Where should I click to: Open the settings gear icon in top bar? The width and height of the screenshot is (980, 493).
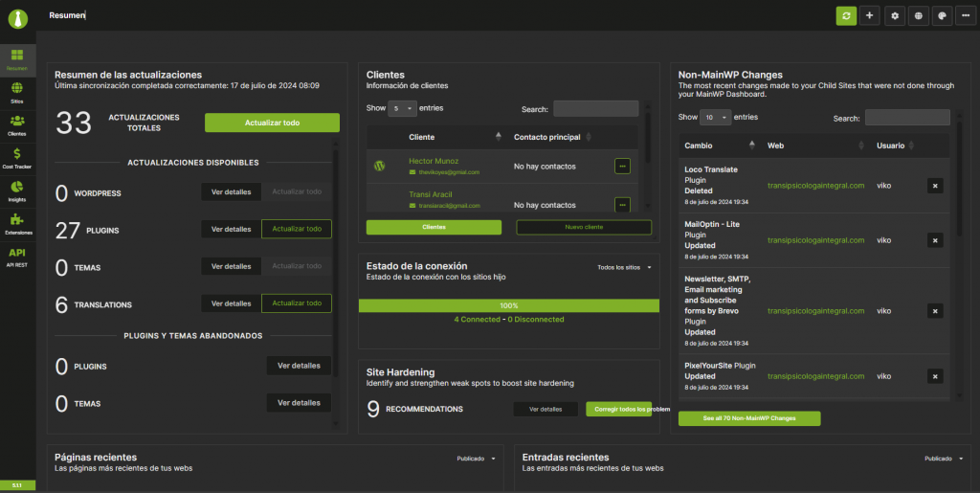pyautogui.click(x=895, y=15)
